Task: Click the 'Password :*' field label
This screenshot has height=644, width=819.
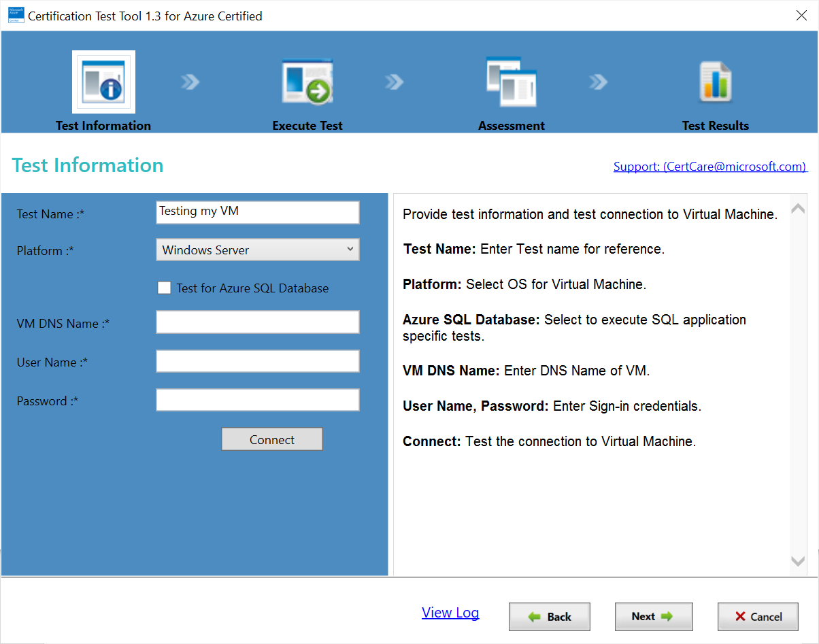Action: (x=48, y=401)
